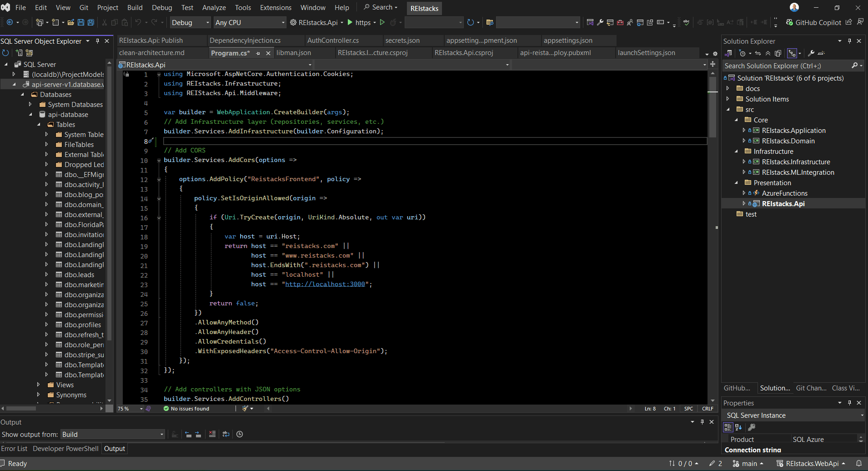Viewport: 868px width, 471px height.
Task: Click Start Without Debugging outline play icon
Action: (382, 22)
